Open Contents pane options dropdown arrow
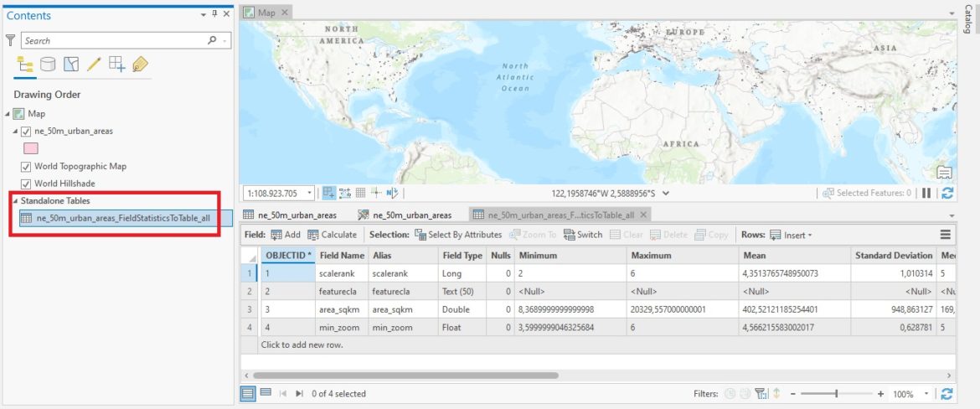 tap(204, 14)
